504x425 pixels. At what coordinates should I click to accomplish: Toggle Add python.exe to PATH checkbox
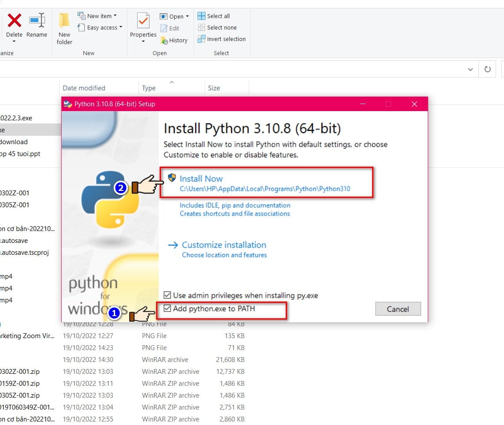(x=167, y=308)
